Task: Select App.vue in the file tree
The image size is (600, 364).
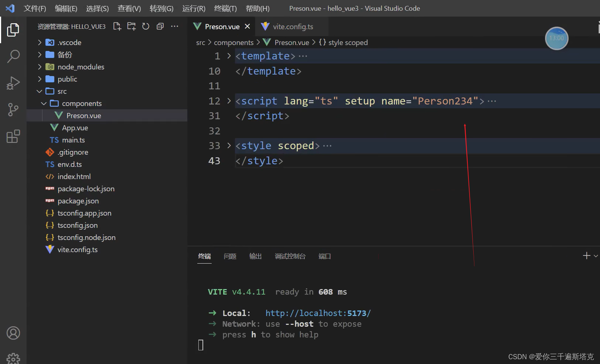Action: 75,128
